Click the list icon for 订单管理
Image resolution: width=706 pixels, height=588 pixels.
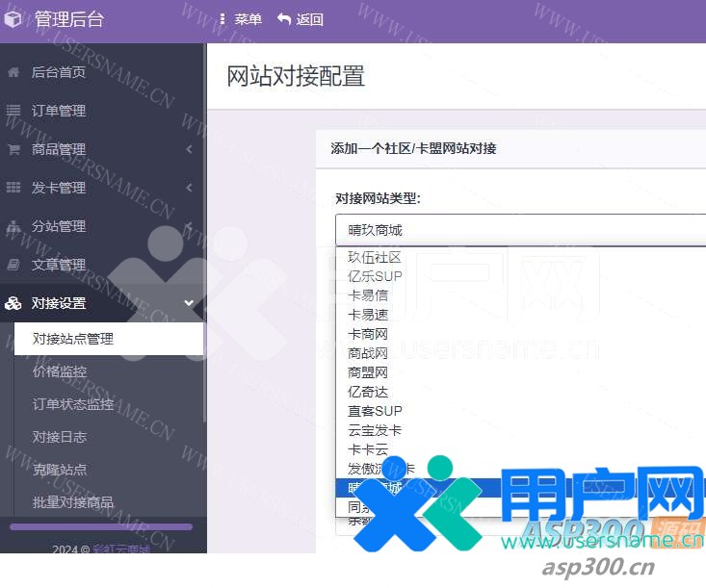click(13, 111)
